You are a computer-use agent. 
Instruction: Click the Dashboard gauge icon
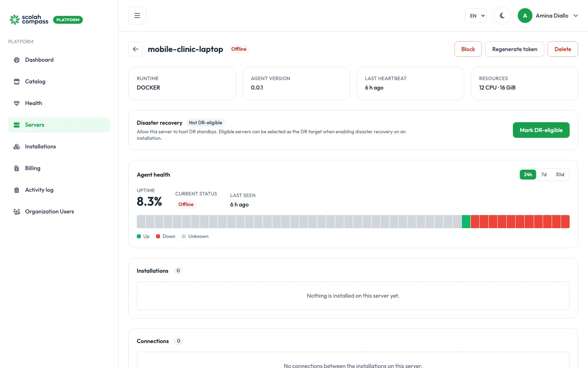(x=17, y=60)
